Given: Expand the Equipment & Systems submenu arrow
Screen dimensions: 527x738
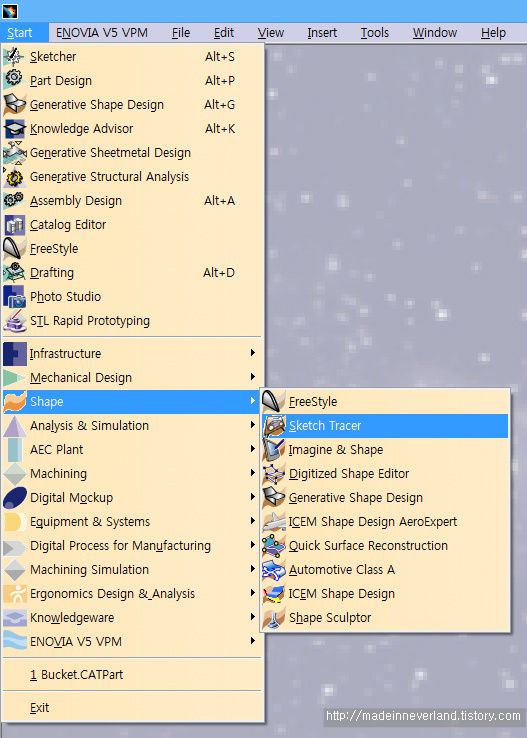Looking at the screenshot, I should click(253, 521).
